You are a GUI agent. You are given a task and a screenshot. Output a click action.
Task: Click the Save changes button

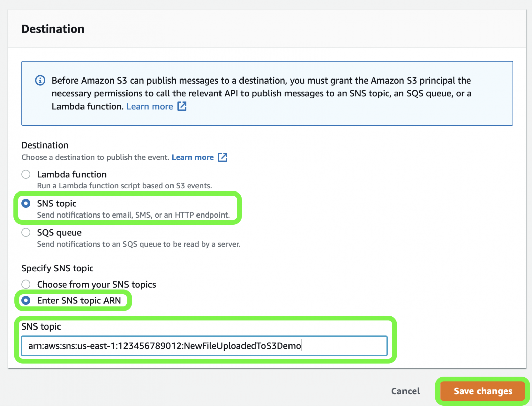(483, 391)
